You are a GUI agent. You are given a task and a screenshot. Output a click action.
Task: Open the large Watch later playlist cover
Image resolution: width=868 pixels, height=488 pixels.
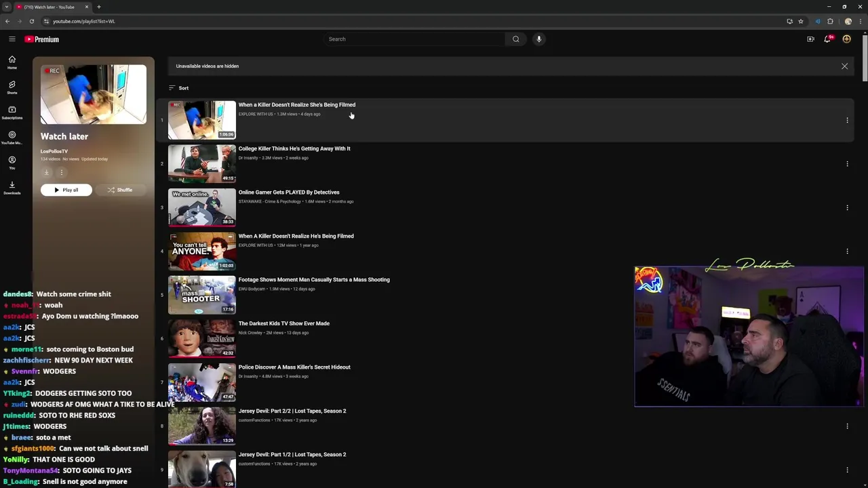pos(94,94)
